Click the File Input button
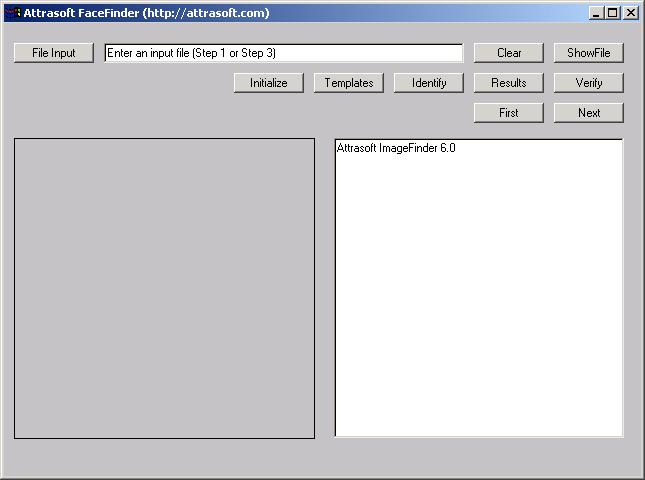Image resolution: width=645 pixels, height=480 pixels. coord(54,53)
